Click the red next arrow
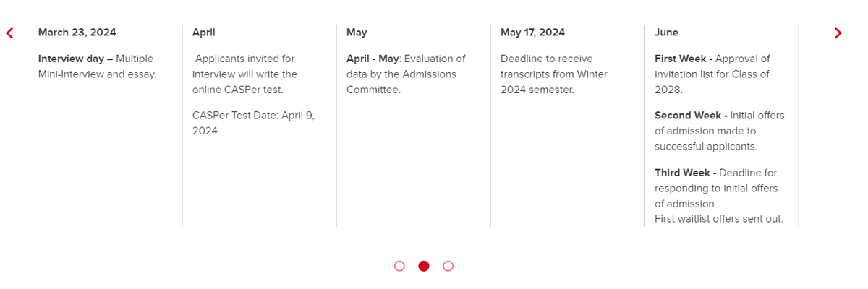Image resolution: width=868 pixels, height=289 pixels. tap(838, 33)
